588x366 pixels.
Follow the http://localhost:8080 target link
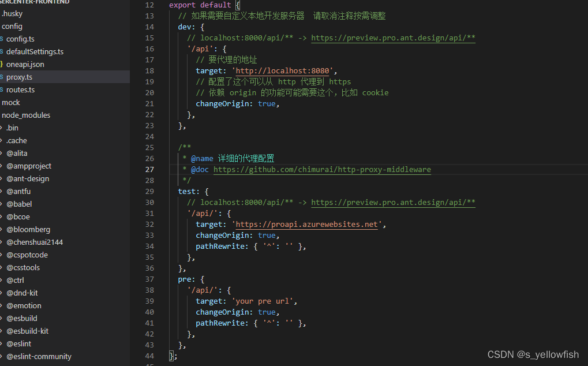pos(282,71)
